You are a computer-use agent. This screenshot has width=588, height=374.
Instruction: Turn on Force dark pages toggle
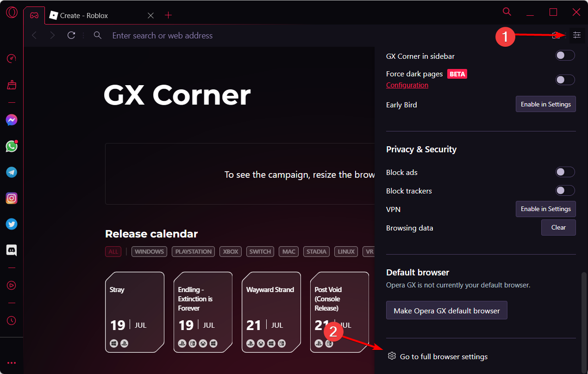coord(565,80)
